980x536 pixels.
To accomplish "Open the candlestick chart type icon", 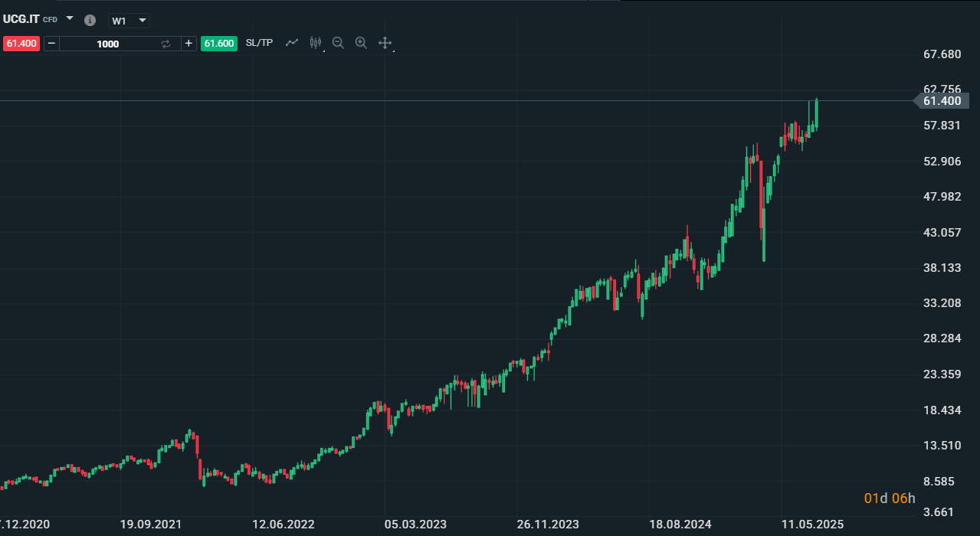I will (x=315, y=43).
